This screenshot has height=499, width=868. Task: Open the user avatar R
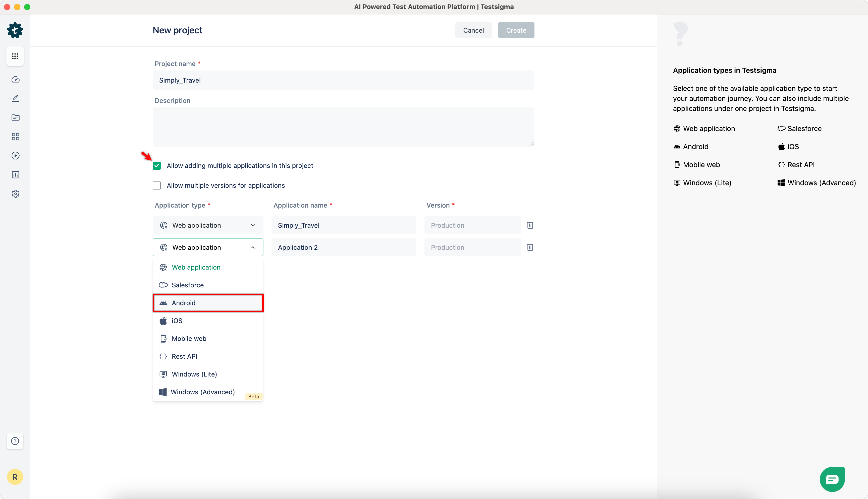pyautogui.click(x=15, y=477)
